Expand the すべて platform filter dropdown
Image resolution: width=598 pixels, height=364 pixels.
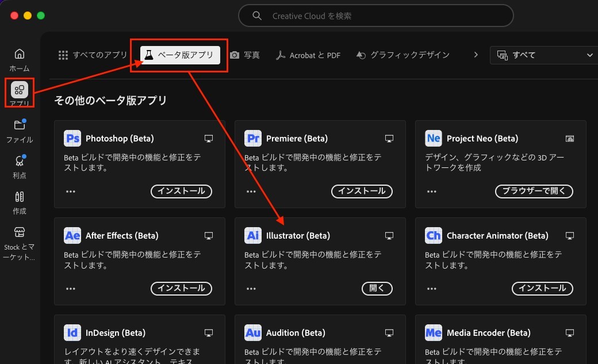[x=545, y=55]
